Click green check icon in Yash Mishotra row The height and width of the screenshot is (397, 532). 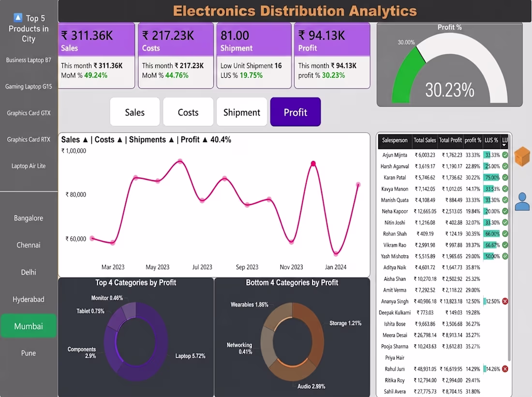[505, 256]
